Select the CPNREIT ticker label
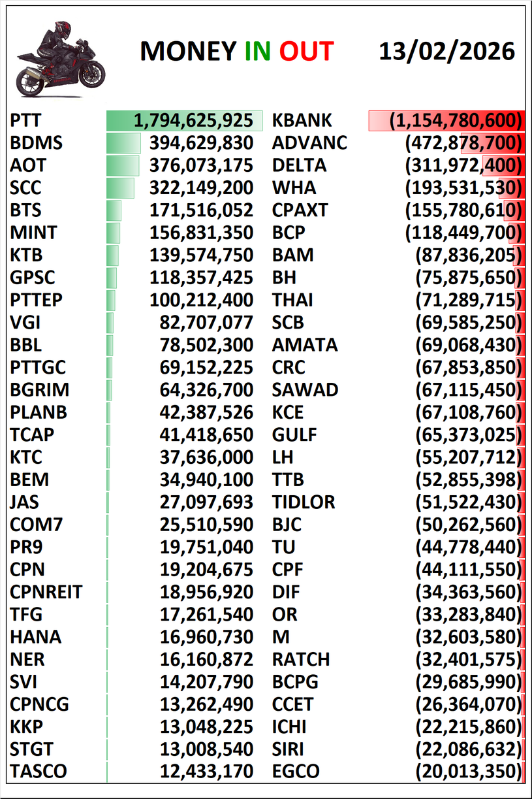 tap(46, 593)
